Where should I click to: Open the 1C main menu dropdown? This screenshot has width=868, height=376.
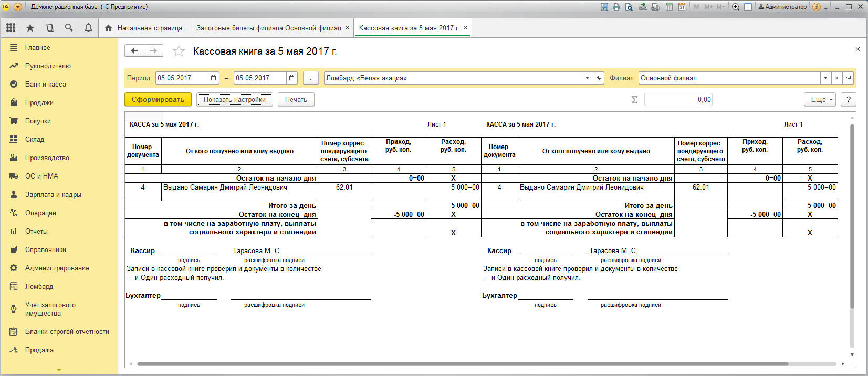click(x=18, y=7)
